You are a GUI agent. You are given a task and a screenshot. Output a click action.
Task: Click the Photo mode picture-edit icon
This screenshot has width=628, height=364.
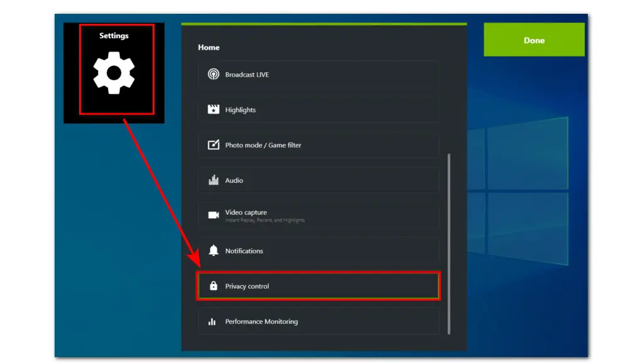pyautogui.click(x=214, y=145)
